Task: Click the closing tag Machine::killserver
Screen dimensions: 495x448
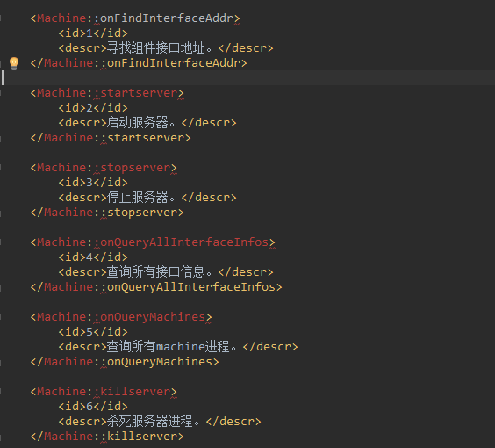Action: pyautogui.click(x=107, y=437)
